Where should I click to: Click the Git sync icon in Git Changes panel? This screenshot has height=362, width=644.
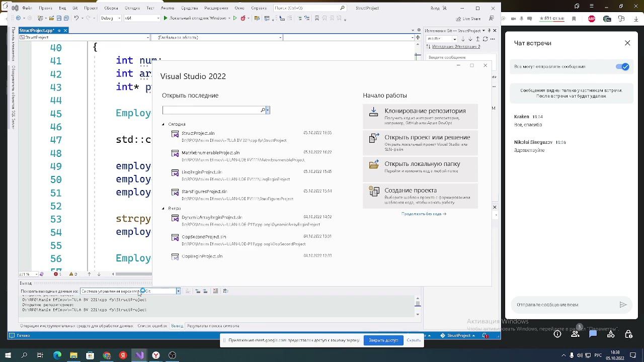486,38
